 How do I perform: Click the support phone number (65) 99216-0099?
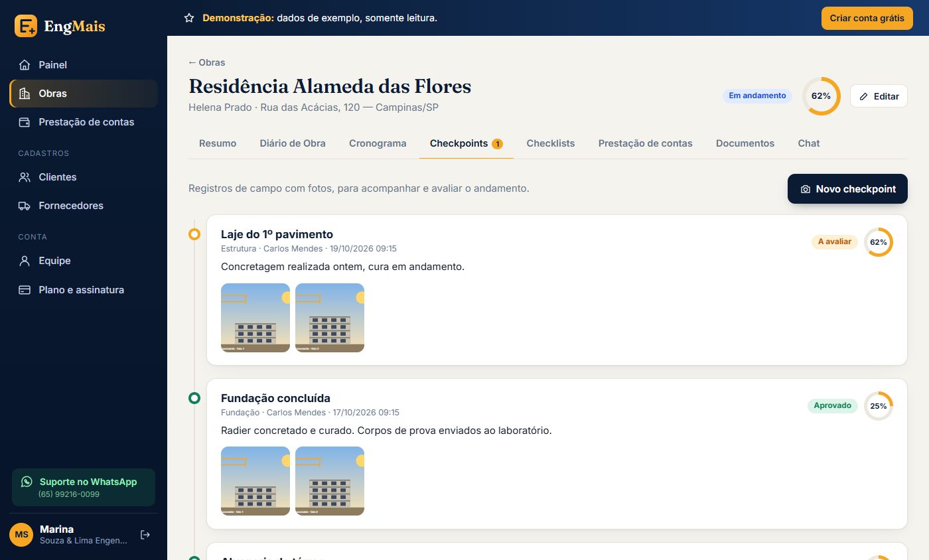point(69,494)
